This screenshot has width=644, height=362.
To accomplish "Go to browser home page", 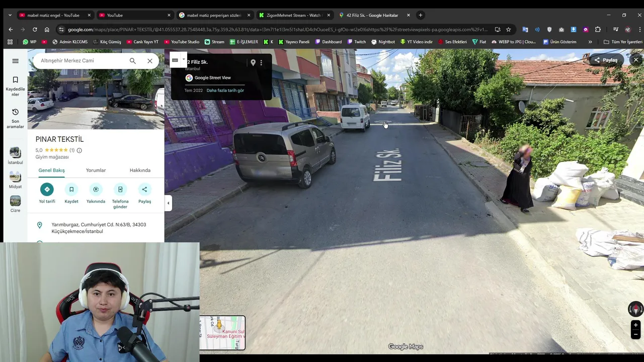I will (47, 29).
